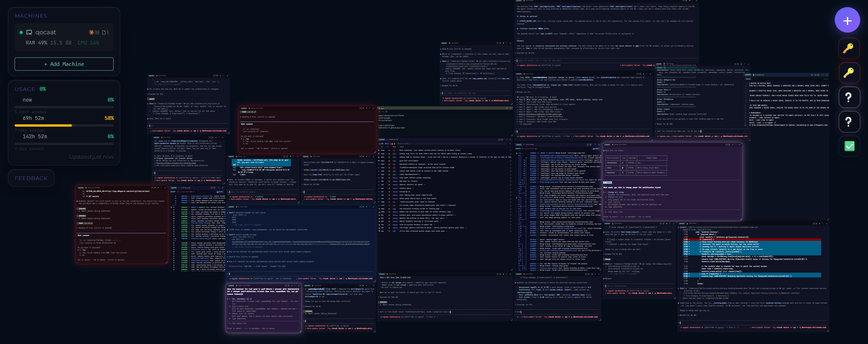Viewport: 868px width, 344px height.
Task: Click the green checkmark icon in the right sidebar
Action: click(849, 146)
